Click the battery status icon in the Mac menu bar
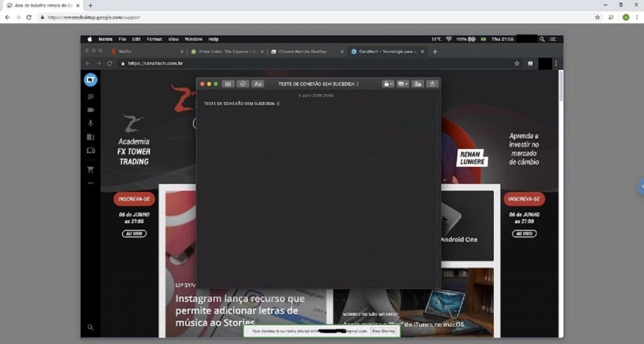The height and width of the screenshot is (344, 644). [x=472, y=39]
